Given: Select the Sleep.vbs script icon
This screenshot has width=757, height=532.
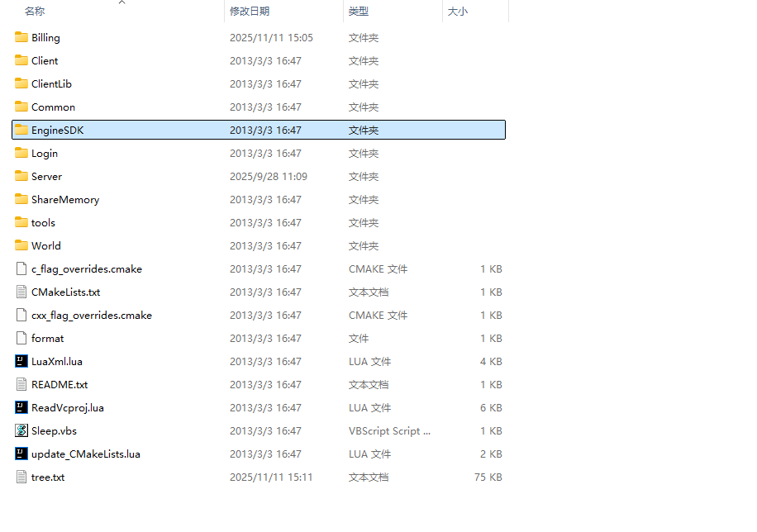Looking at the screenshot, I should tap(21, 430).
